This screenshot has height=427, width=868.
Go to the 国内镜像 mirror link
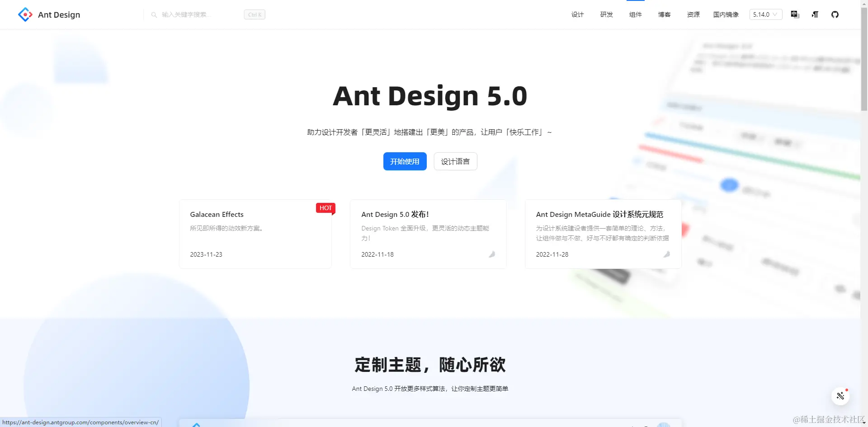point(726,14)
